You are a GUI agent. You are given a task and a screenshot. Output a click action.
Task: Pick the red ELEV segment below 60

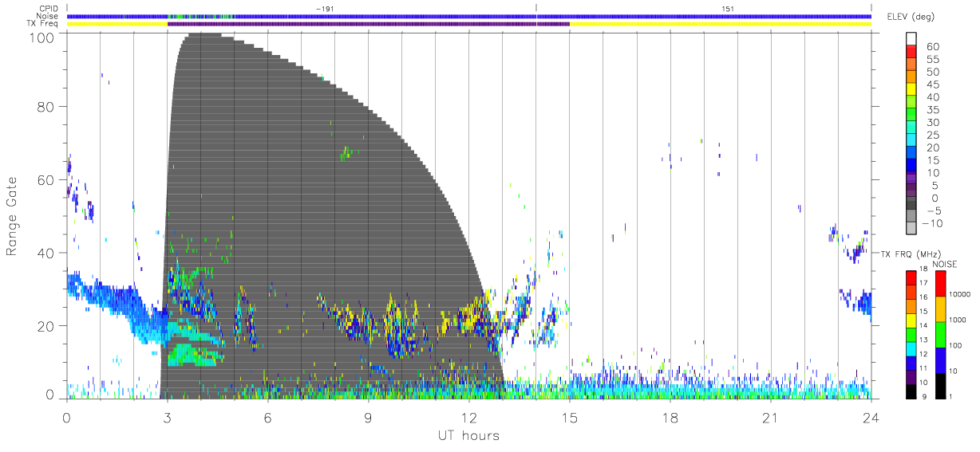[x=911, y=52]
